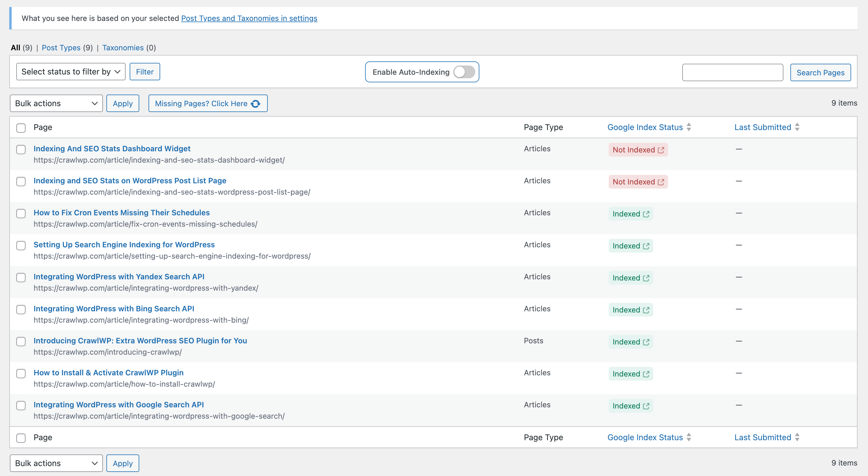The height and width of the screenshot is (476, 868).
Task: Click Indexed external icon for Cron Events row
Action: pos(646,214)
